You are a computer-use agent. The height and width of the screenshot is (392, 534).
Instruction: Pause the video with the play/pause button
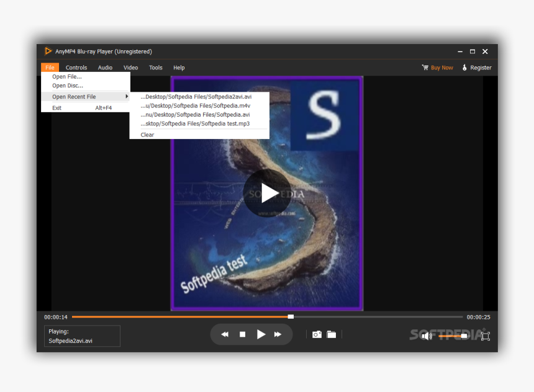pyautogui.click(x=261, y=334)
